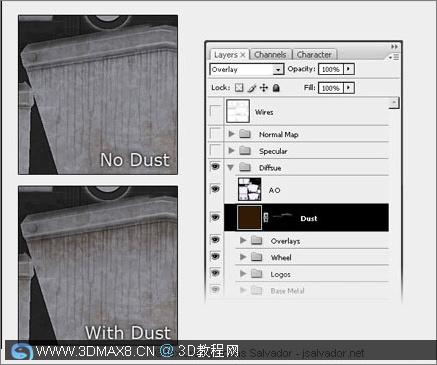Toggle lock transparent pixels icon

(x=239, y=88)
